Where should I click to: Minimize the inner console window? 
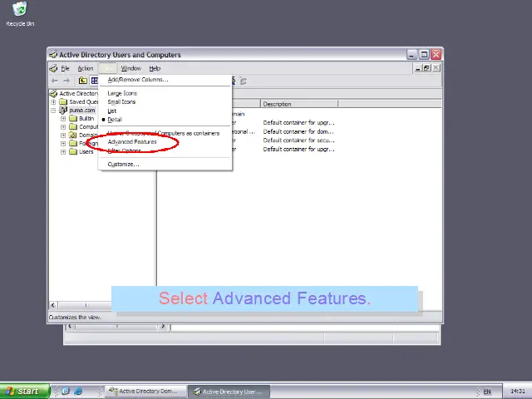418,68
